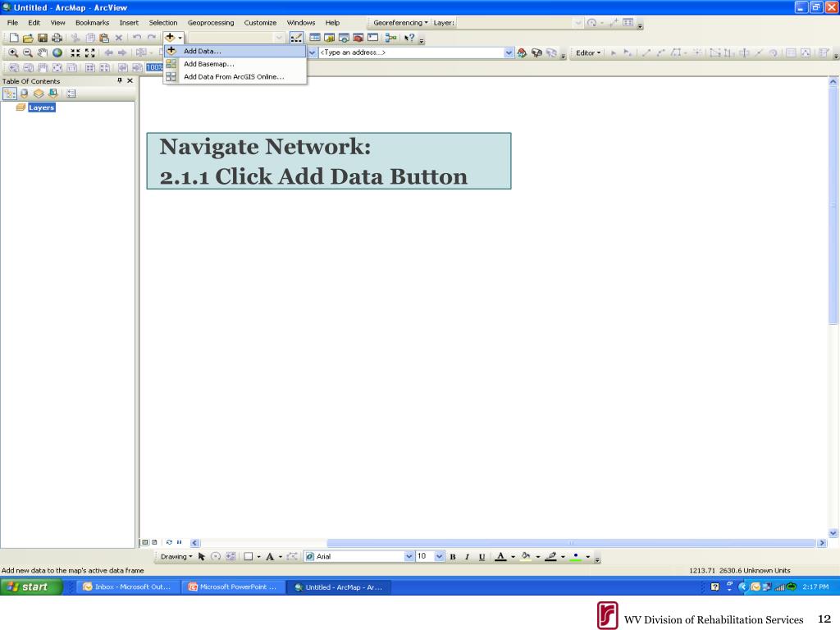Click the Font Color A swatch

(500, 557)
